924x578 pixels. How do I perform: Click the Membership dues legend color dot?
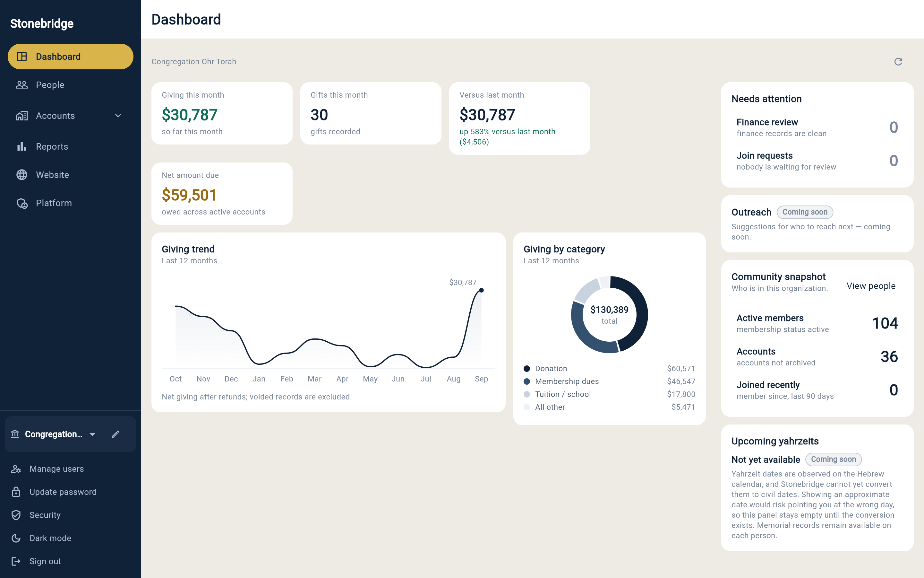[x=527, y=381]
